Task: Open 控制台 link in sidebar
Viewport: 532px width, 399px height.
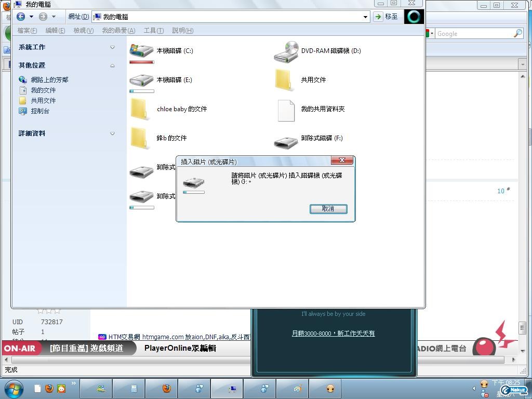Action: click(x=40, y=111)
